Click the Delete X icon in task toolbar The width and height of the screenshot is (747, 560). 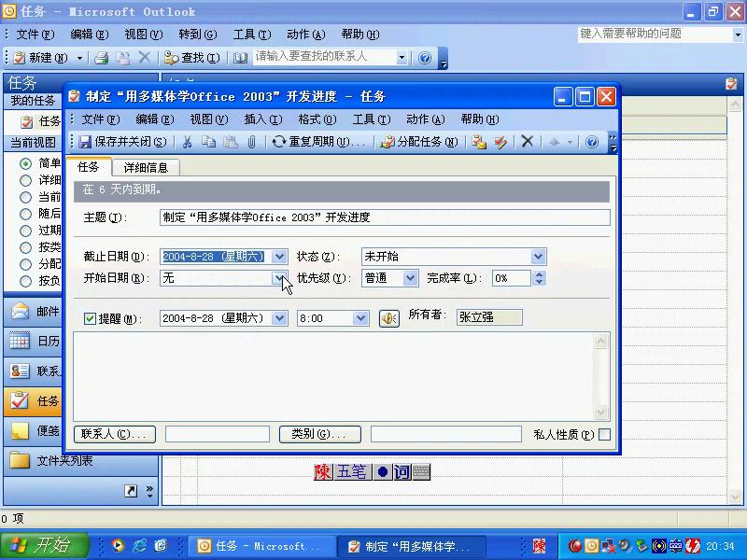(x=527, y=142)
